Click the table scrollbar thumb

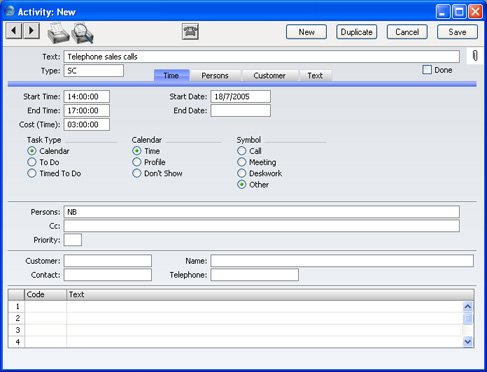(468, 318)
